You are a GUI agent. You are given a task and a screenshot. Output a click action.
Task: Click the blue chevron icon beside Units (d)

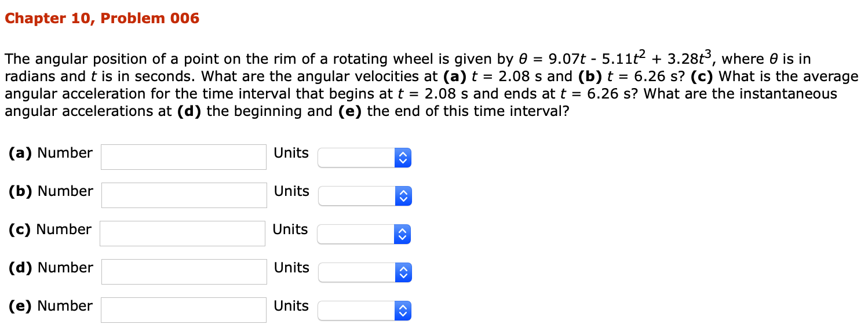click(404, 272)
